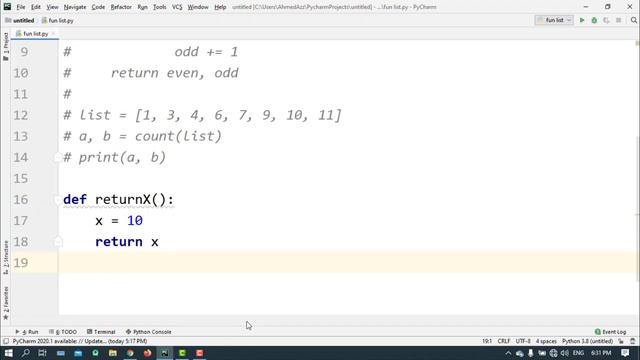
Task: Click the fold marker beside line 14 comment block
Action: pyautogui.click(x=58, y=158)
